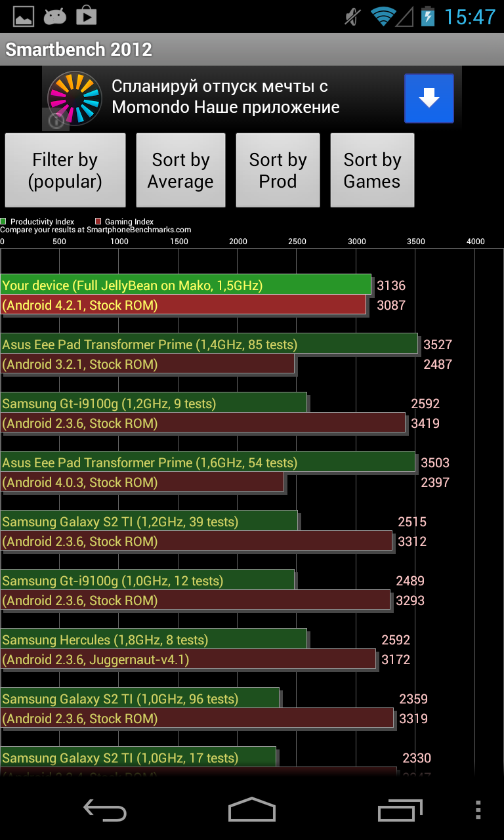Tap the 2330 score value

417,758
